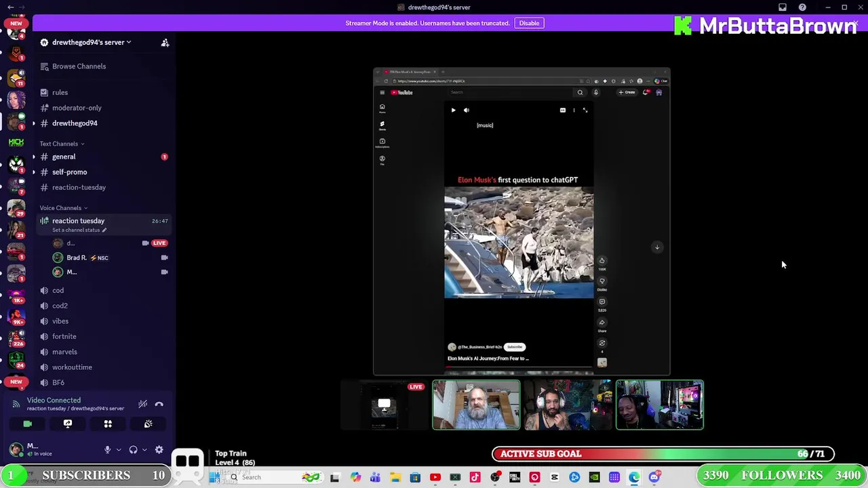Open Discord icon on the taskbar
868x488 pixels.
point(655,477)
